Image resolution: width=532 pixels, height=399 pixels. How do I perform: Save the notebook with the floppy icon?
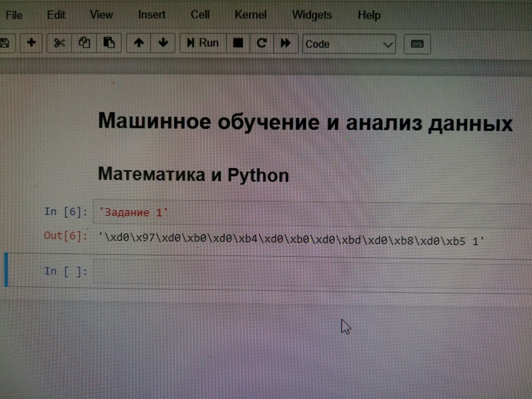(x=5, y=43)
